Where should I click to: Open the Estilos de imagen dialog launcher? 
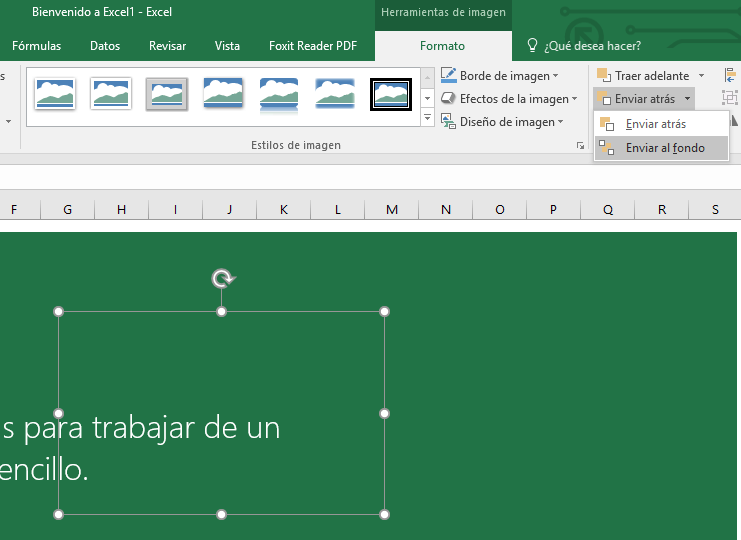580,146
